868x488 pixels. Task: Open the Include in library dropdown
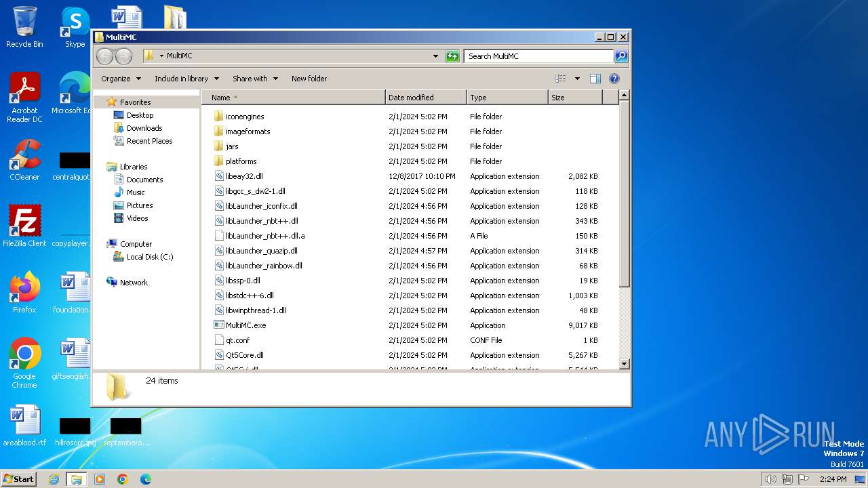click(x=186, y=79)
